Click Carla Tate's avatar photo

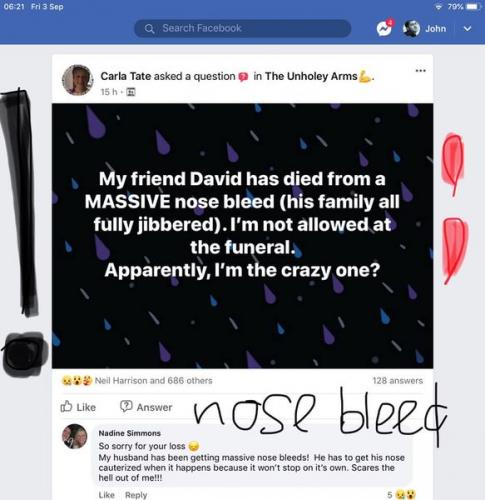tap(78, 80)
